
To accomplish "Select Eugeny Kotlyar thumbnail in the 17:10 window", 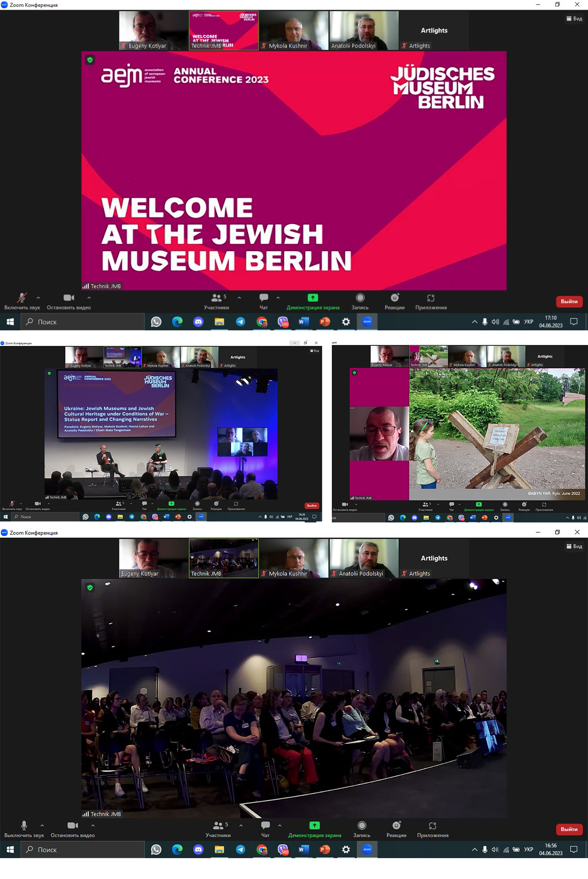I will (x=154, y=30).
